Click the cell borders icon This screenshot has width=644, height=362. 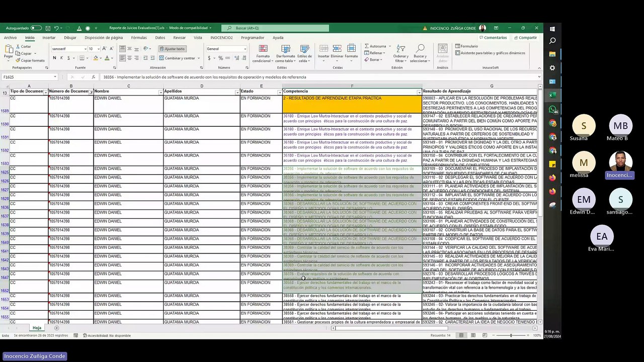[82, 58]
